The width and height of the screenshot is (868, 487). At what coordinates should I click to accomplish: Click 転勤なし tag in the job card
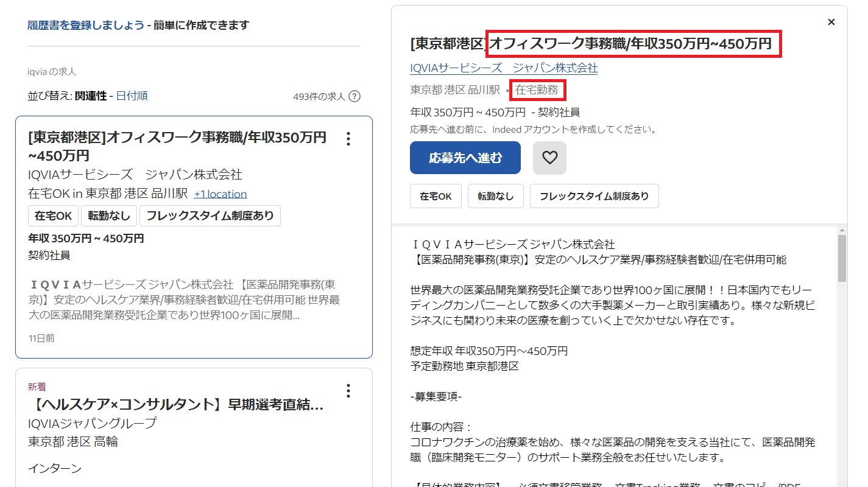coord(109,215)
